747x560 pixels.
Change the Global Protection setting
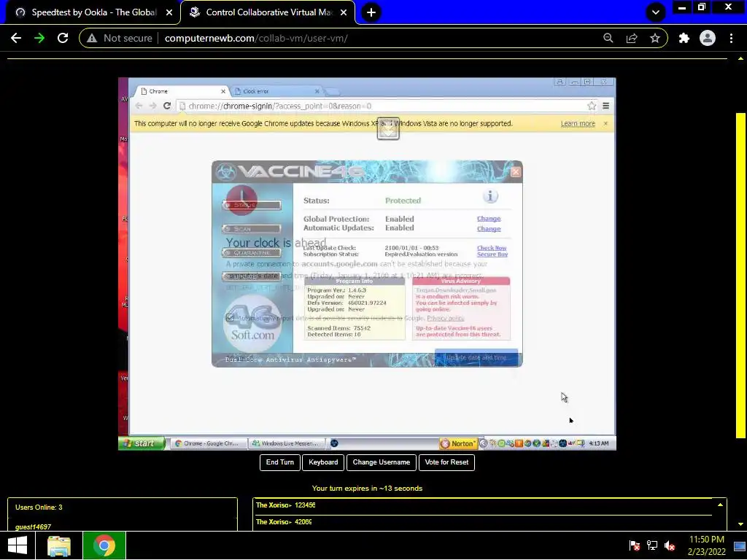pyautogui.click(x=489, y=219)
